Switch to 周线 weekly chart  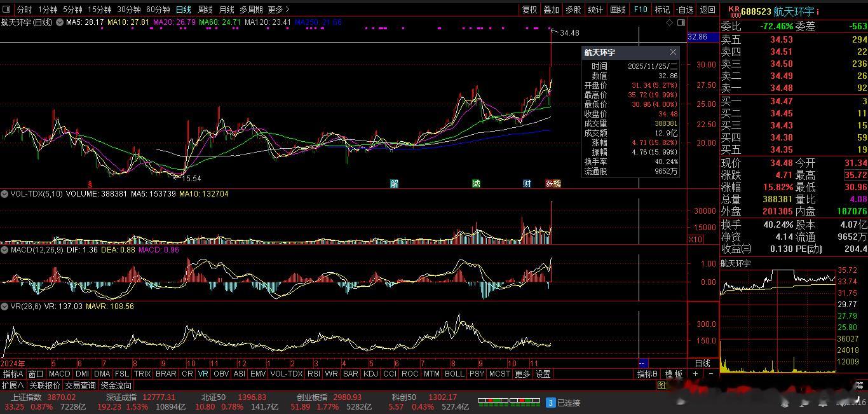pyautogui.click(x=205, y=10)
